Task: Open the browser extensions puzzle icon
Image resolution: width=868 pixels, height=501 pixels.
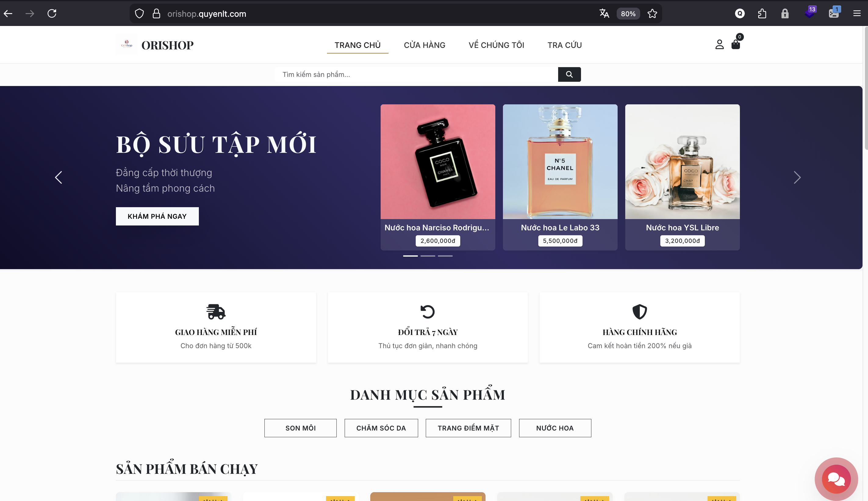Action: (762, 13)
